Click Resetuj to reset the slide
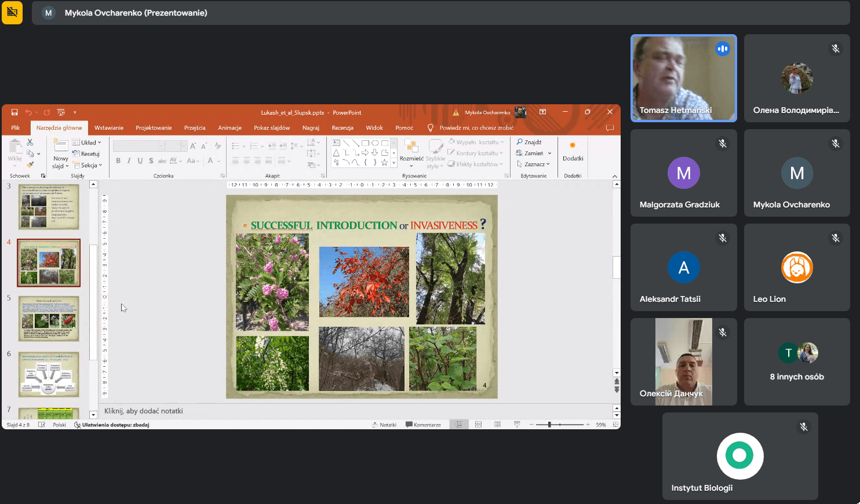This screenshot has width=860, height=504. 86,154
